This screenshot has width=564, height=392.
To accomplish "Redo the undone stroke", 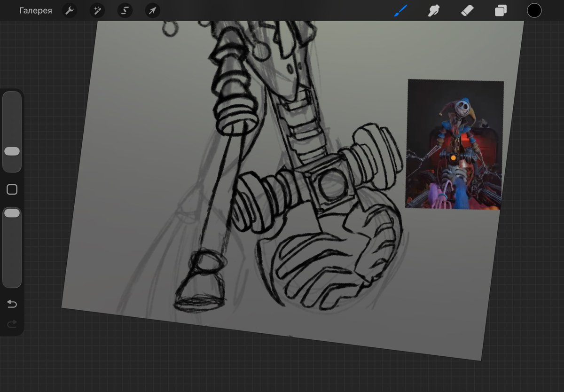I will coord(12,323).
